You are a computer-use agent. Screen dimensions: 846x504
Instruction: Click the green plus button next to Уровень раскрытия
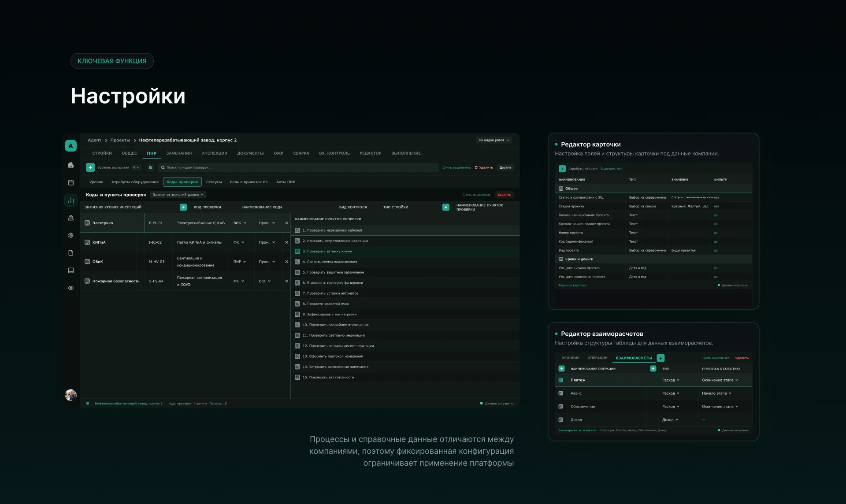click(x=90, y=167)
